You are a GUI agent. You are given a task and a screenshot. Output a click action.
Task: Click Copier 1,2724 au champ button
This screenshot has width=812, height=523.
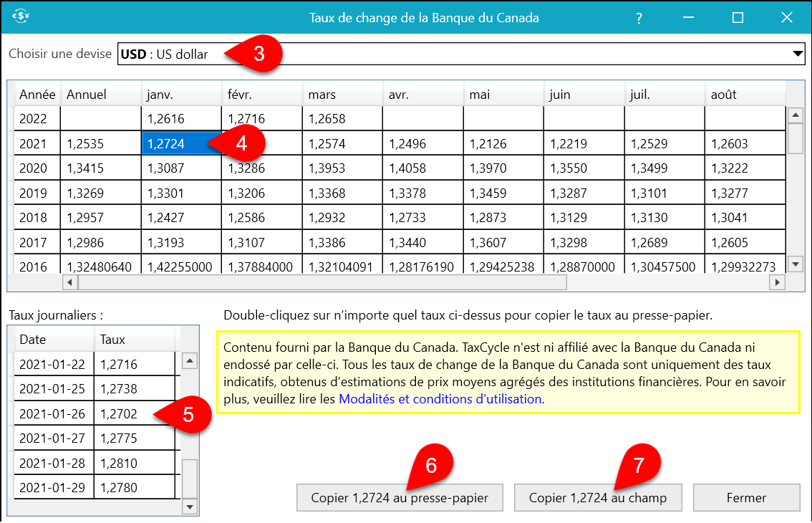click(x=598, y=498)
